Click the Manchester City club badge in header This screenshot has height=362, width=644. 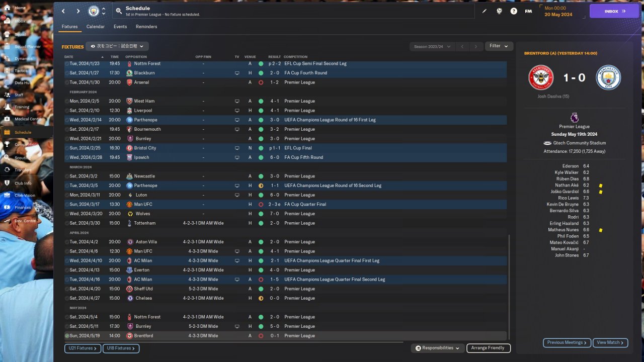[94, 11]
